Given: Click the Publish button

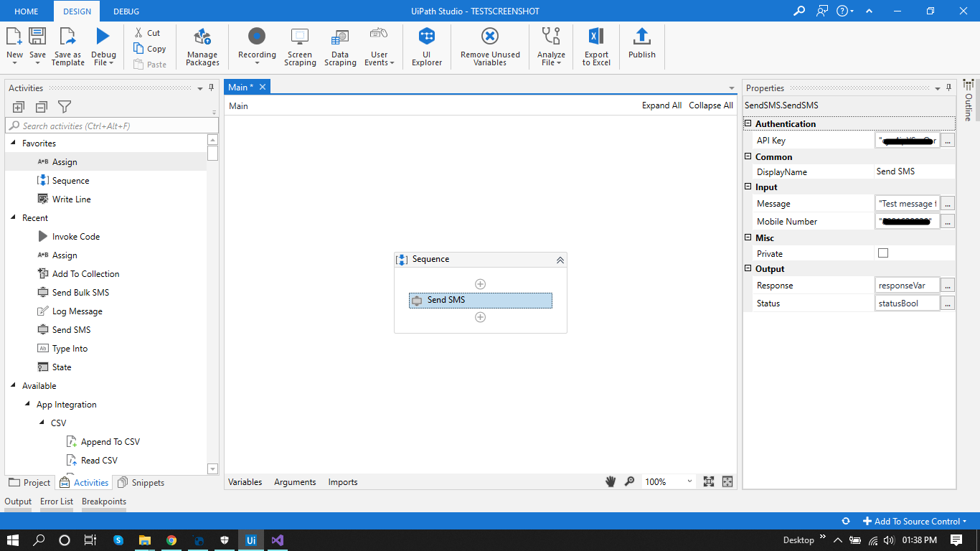Looking at the screenshot, I should (x=642, y=43).
